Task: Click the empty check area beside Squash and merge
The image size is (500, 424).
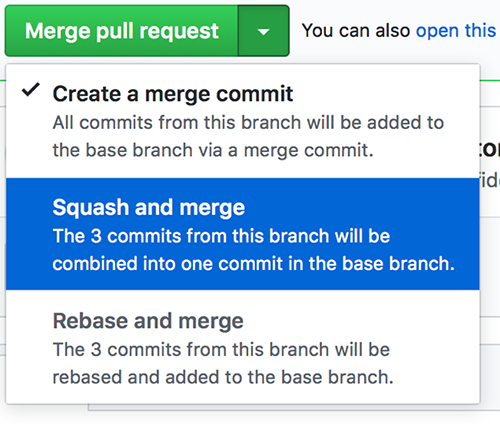Action: (x=31, y=207)
